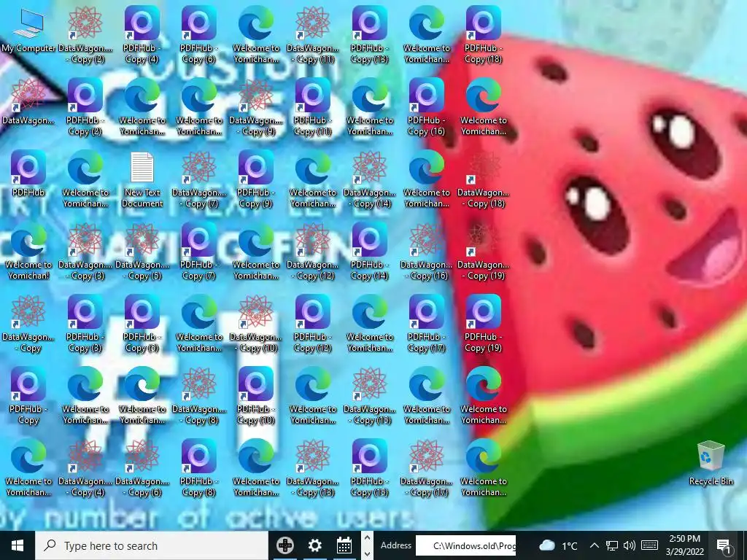
Task: Open the Settings gear in the taskbar
Action: click(x=314, y=545)
